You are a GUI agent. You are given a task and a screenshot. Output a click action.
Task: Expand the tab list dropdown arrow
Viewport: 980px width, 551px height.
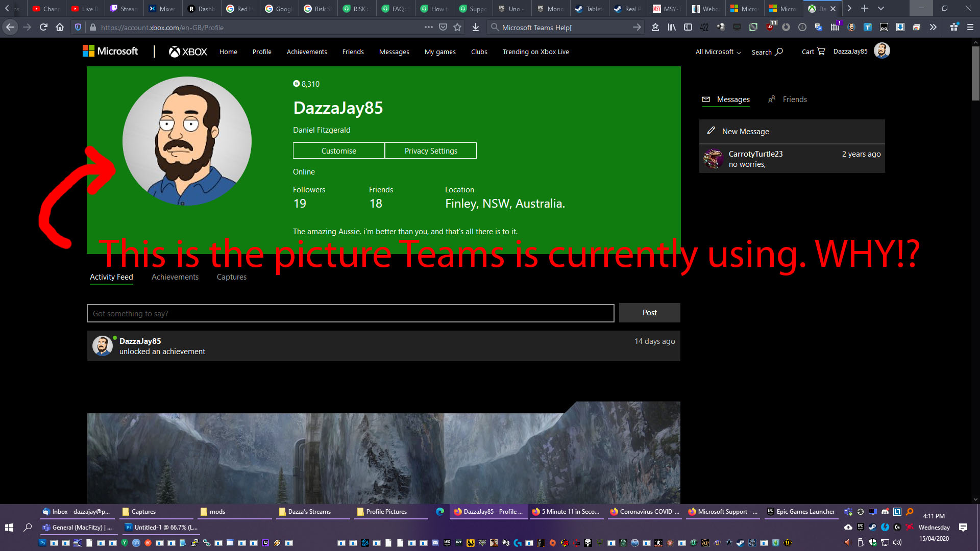click(880, 8)
